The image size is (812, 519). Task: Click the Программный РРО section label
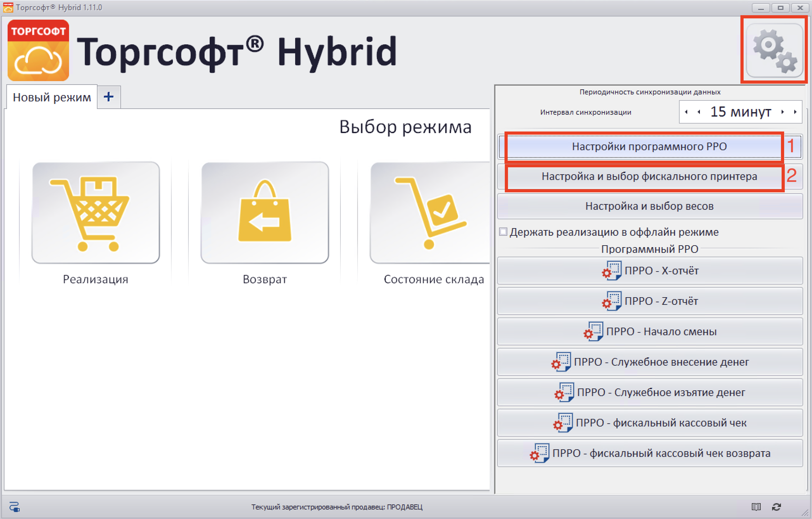coord(650,249)
